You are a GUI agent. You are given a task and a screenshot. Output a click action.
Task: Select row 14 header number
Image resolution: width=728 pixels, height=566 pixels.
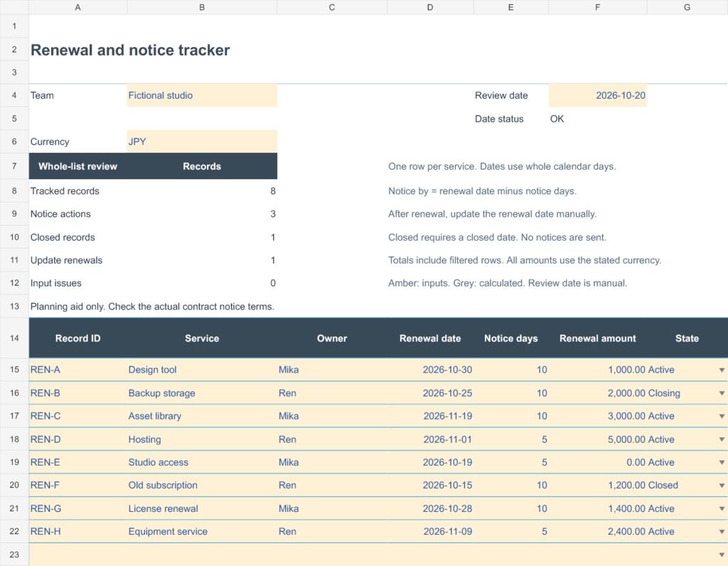pos(14,338)
